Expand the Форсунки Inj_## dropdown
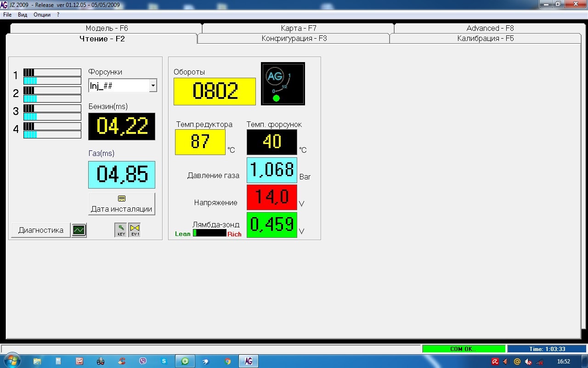The width and height of the screenshot is (588, 368). (153, 86)
